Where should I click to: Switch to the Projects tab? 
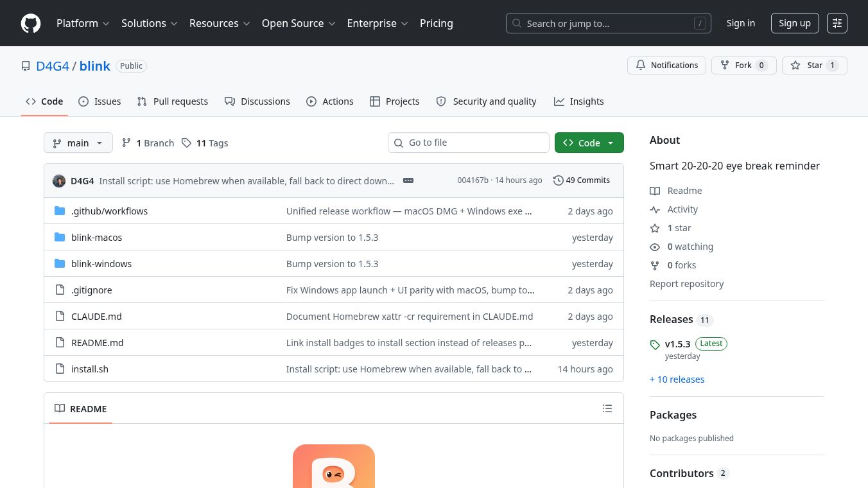395,101
